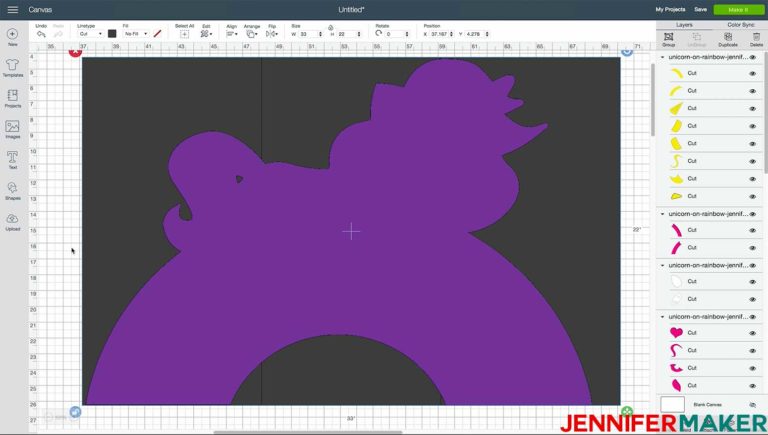Click the Untitled project name
This screenshot has height=435, width=768.
point(351,9)
